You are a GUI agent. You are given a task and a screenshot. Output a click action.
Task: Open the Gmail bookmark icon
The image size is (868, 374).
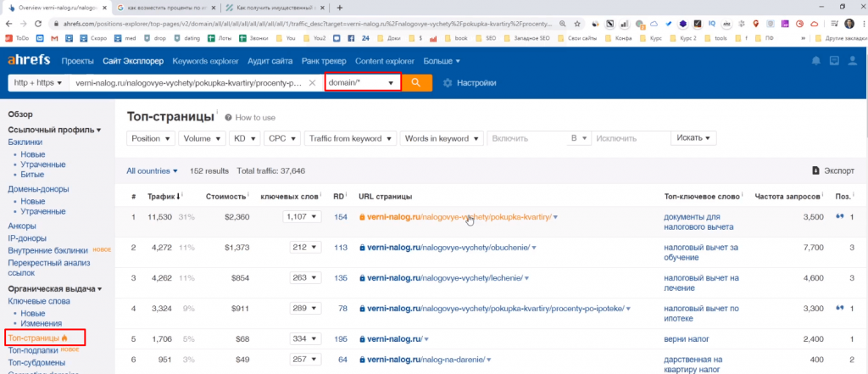point(54,38)
